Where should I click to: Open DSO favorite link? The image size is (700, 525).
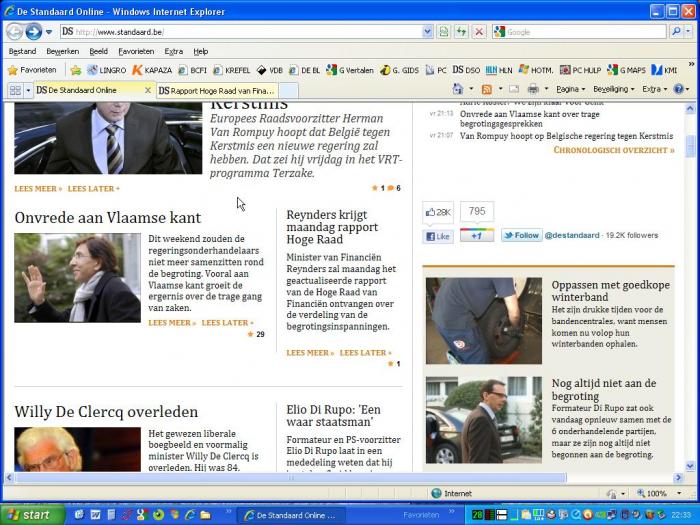466,70
